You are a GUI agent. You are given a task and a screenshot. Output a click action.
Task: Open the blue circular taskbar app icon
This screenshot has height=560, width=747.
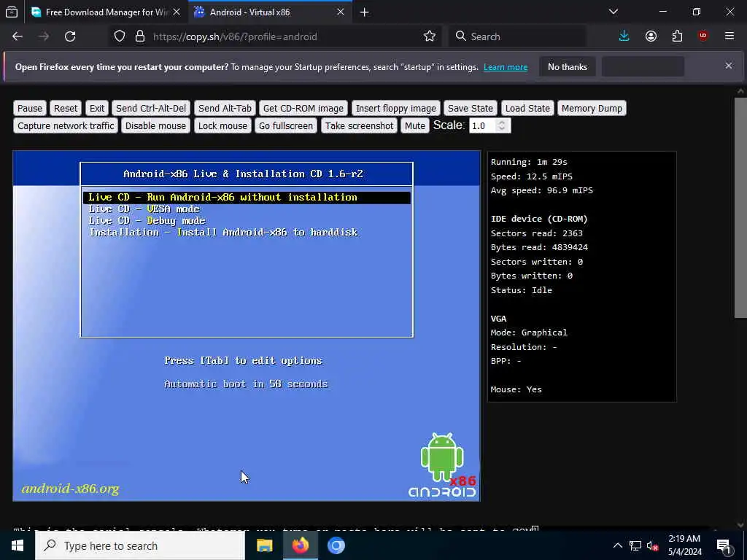tap(336, 545)
